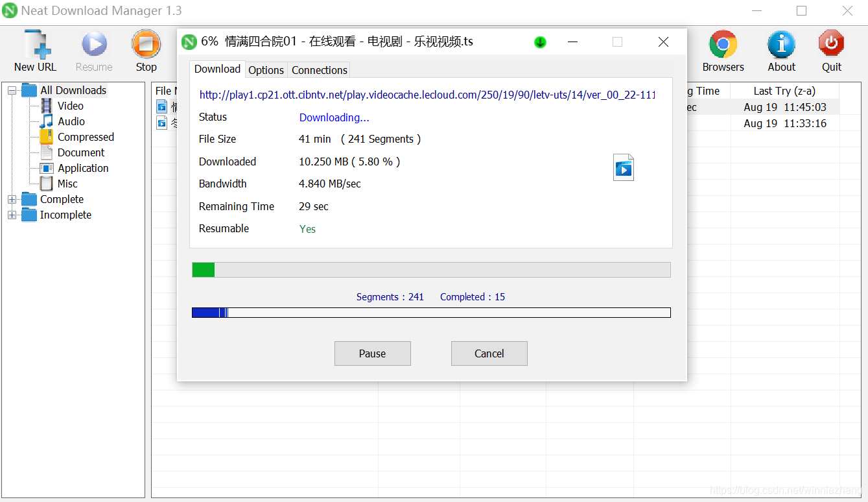Click the green download progress bar

[431, 270]
